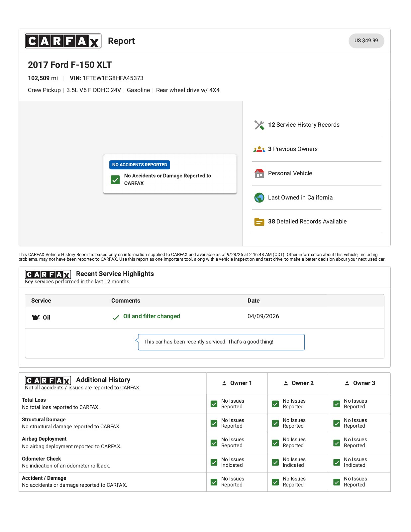
Task: Click the globe icon beside Last Owned in California
Action: [x=259, y=198]
